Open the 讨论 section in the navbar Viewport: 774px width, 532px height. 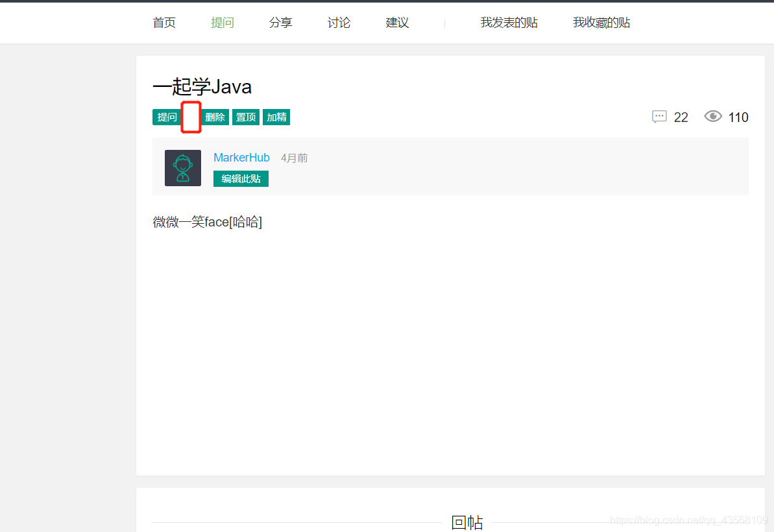click(x=339, y=22)
